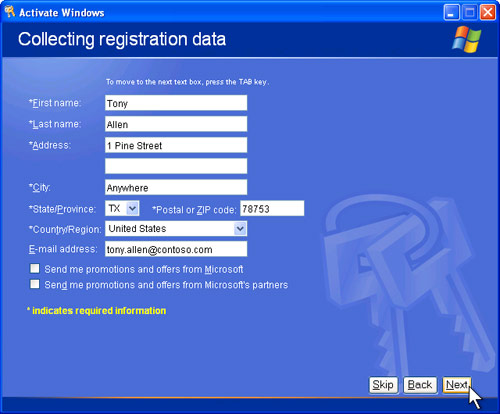Click the Skip button

(x=383, y=385)
